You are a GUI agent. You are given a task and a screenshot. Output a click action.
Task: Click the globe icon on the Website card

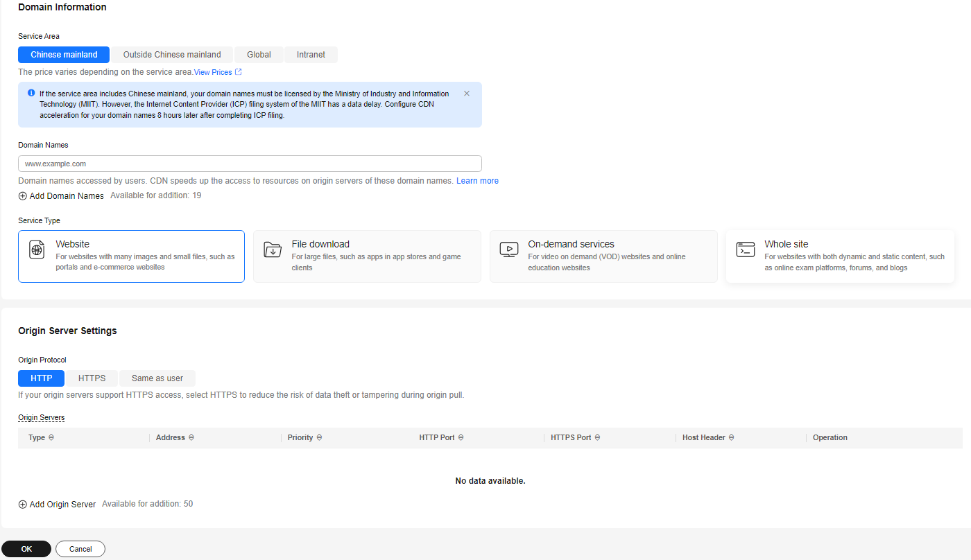(x=37, y=250)
